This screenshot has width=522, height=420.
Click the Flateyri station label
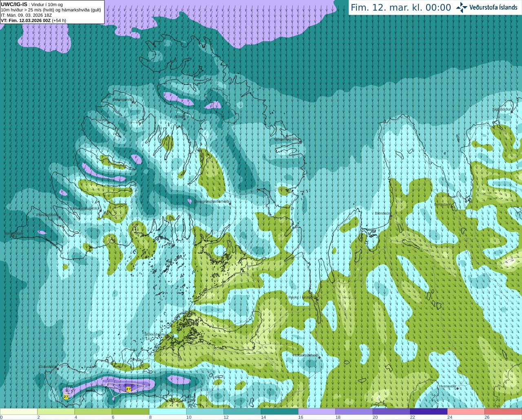[x=102, y=120]
